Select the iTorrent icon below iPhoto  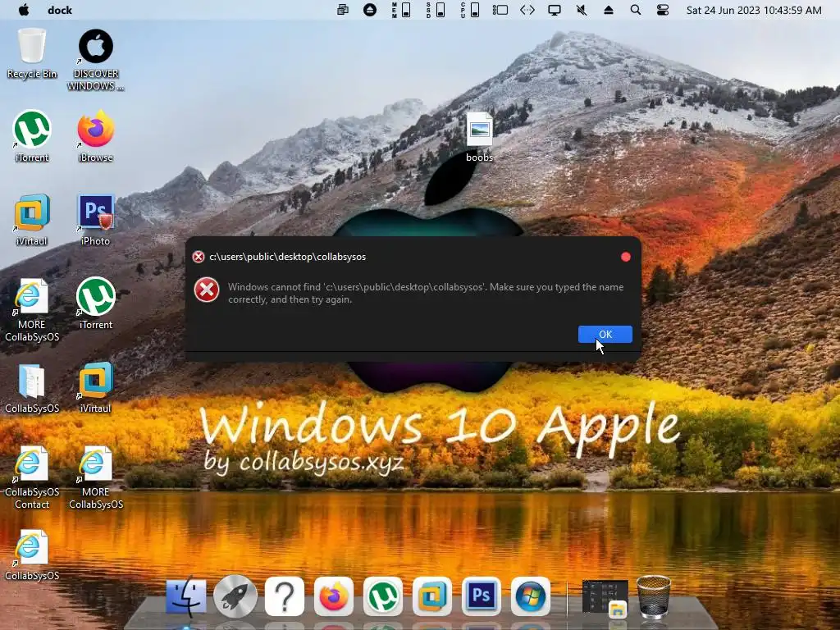(x=95, y=304)
